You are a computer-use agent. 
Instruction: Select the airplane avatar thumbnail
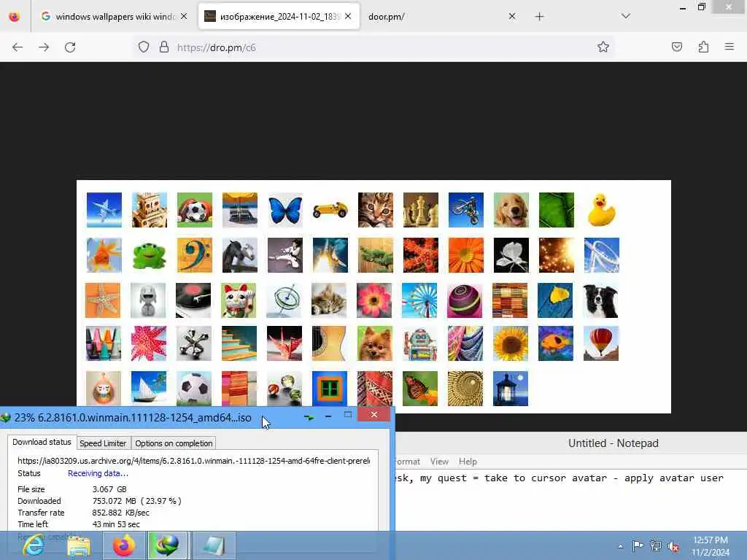(104, 210)
